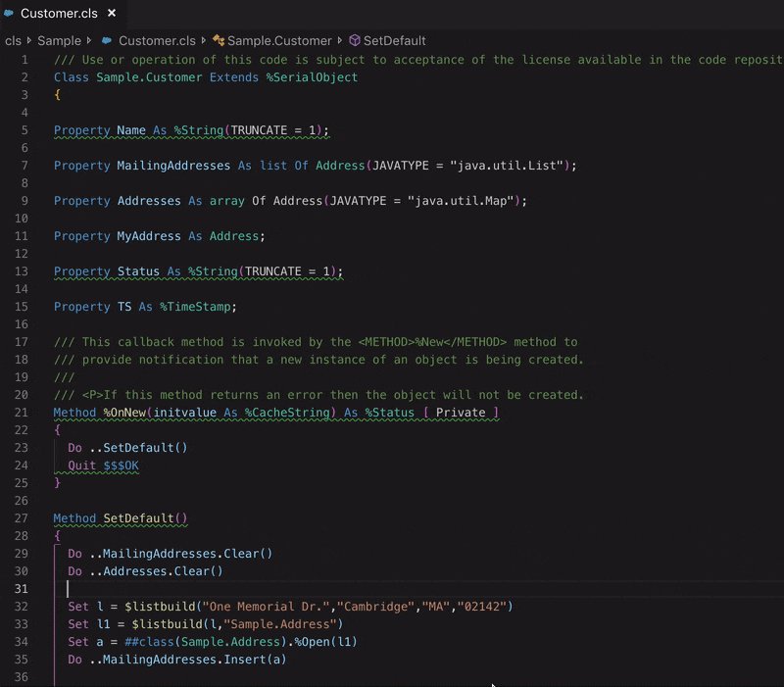The height and width of the screenshot is (687, 784).
Task: Click property 'Name' on line 5
Action: [131, 130]
